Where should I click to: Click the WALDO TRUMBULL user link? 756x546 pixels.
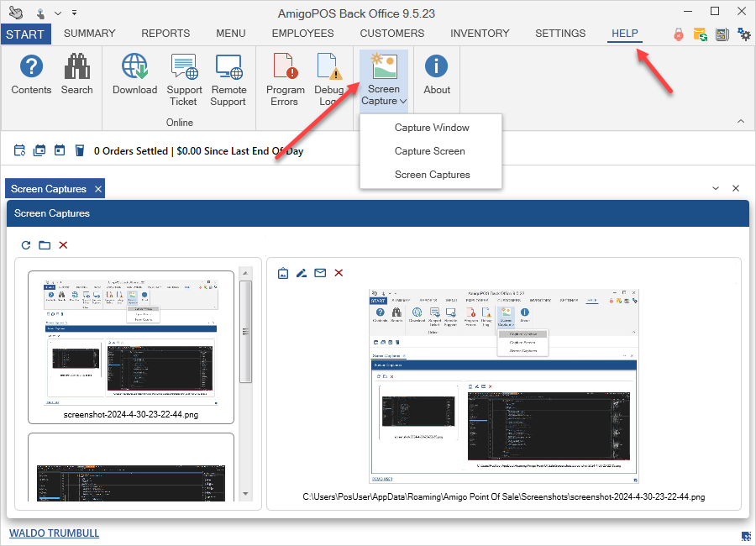[54, 533]
